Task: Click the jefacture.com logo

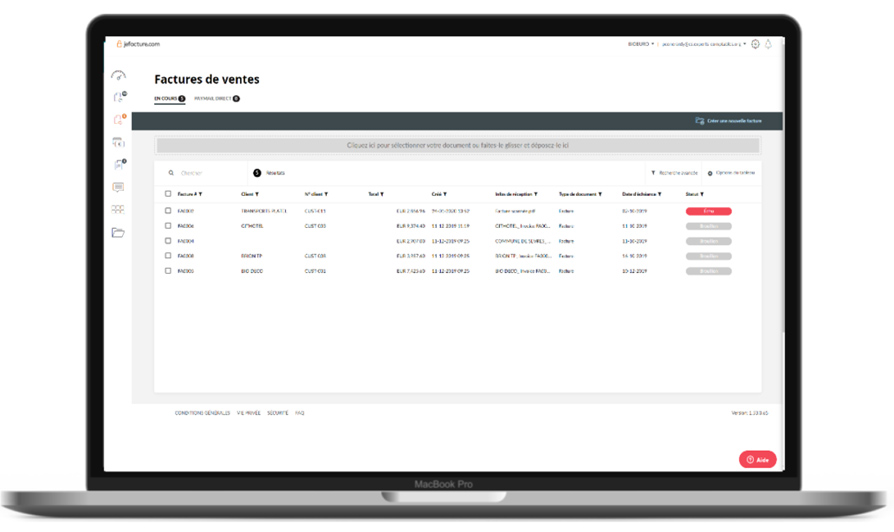Action: coord(138,44)
